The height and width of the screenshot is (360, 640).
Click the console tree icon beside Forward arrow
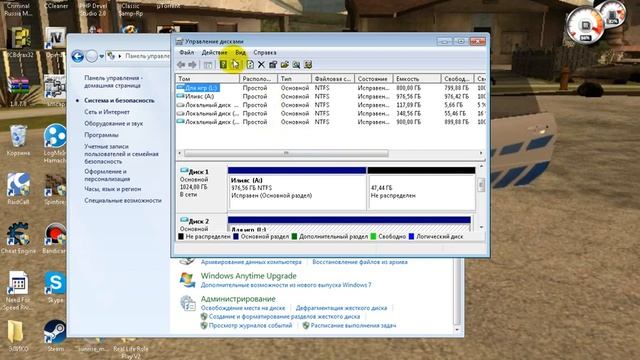208,64
